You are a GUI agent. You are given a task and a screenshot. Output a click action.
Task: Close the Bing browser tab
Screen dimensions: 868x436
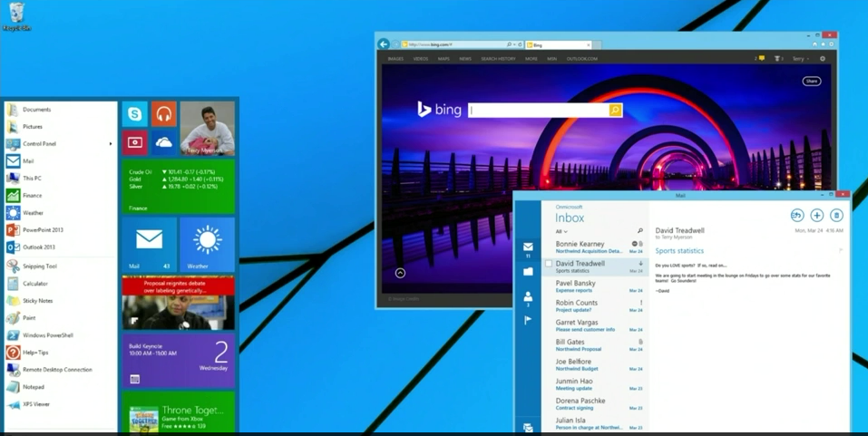(x=589, y=44)
